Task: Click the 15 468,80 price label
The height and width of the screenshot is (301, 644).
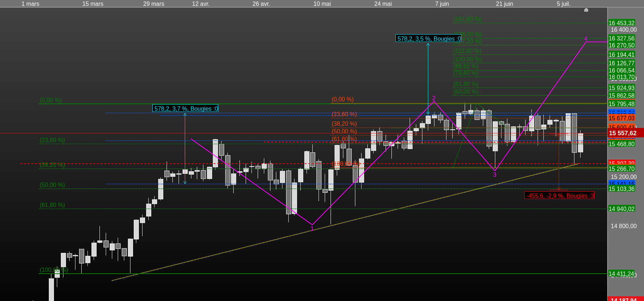Action: pos(622,144)
